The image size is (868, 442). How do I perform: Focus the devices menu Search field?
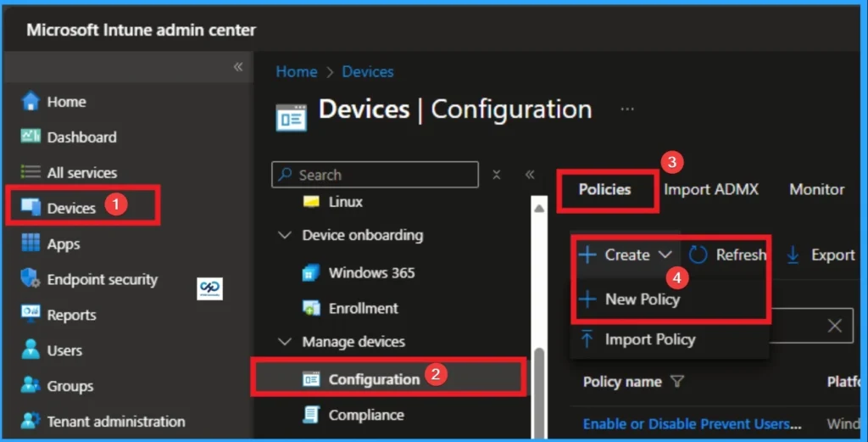click(x=375, y=175)
